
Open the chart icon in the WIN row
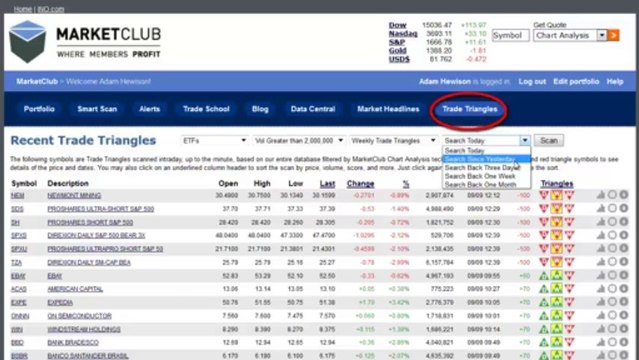(601, 329)
